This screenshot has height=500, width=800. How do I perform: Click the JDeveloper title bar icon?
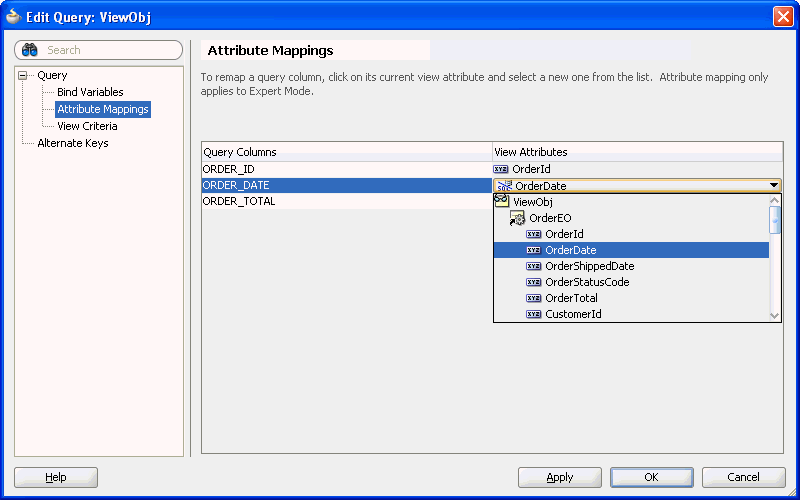coord(13,17)
